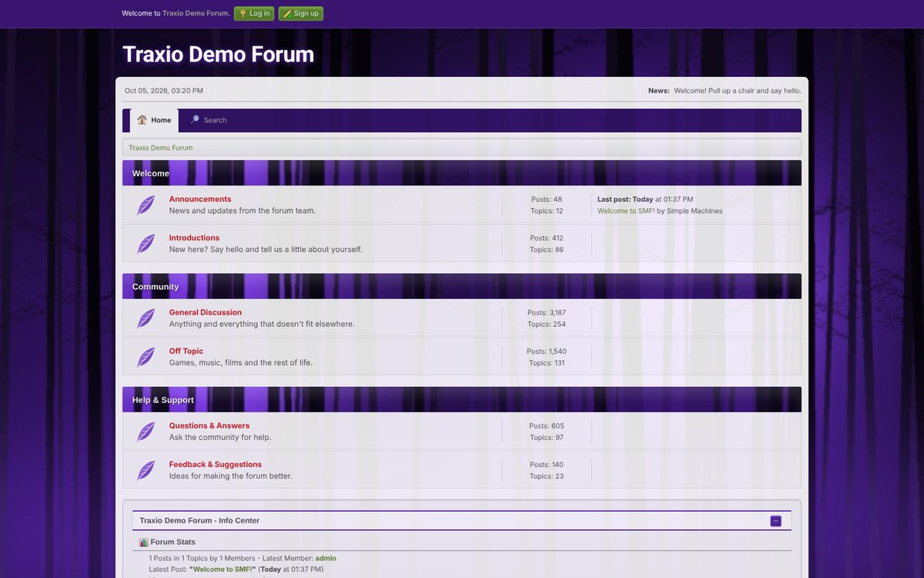Screen dimensions: 924x578
Task: Click the Introductions board feather icon
Action: point(146,244)
